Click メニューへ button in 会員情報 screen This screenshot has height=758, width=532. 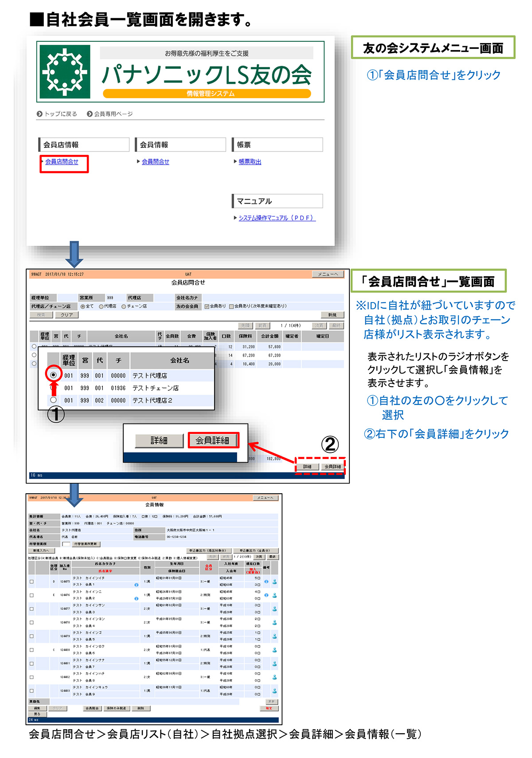[x=266, y=498]
